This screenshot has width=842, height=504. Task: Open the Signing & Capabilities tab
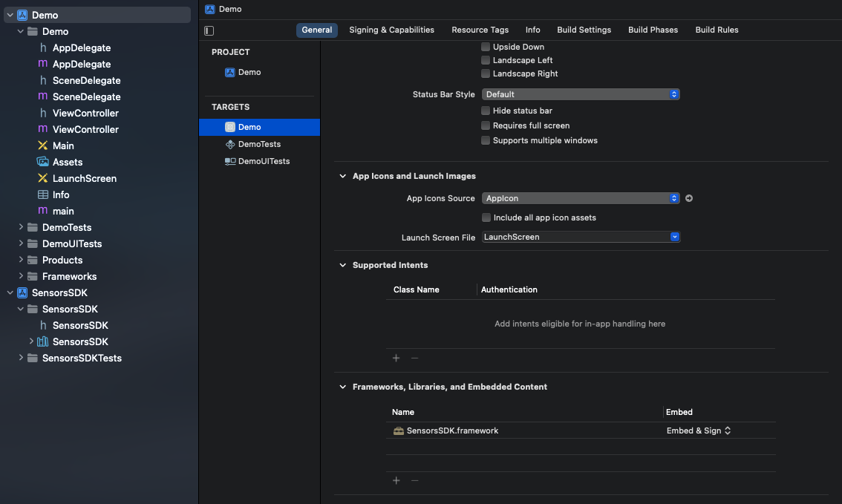click(x=391, y=30)
